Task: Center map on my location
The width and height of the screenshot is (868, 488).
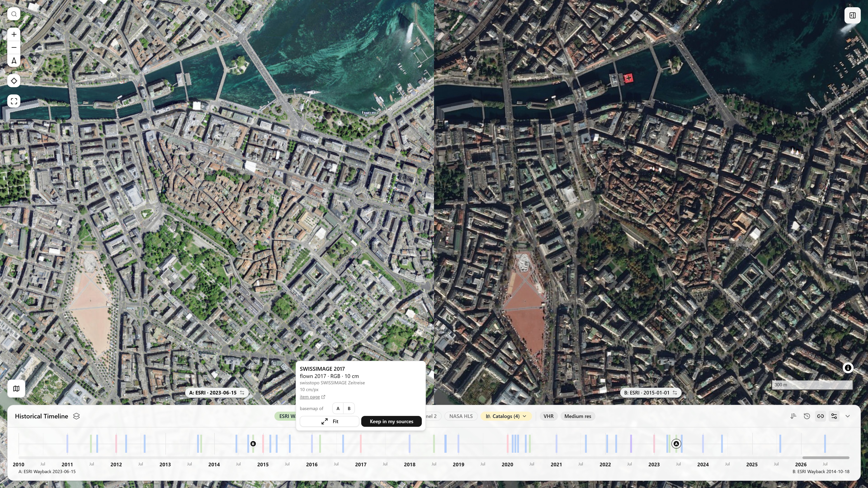Action: [x=14, y=81]
